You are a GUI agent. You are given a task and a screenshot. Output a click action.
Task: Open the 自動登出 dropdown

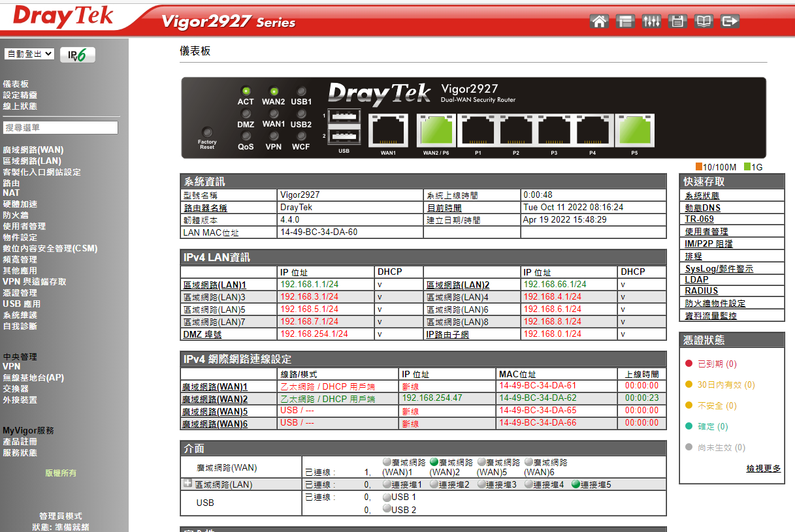click(x=29, y=54)
